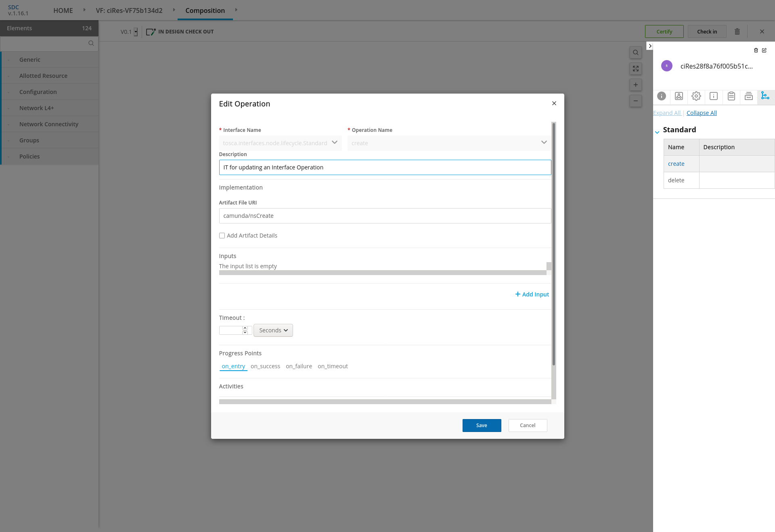
Task: Check the Add Artifact Details checkbox
Action: pos(222,236)
